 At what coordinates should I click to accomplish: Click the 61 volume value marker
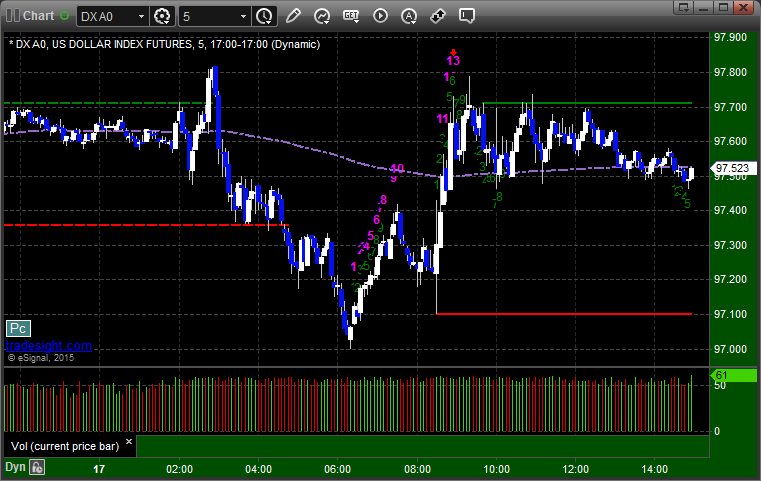pyautogui.click(x=733, y=375)
